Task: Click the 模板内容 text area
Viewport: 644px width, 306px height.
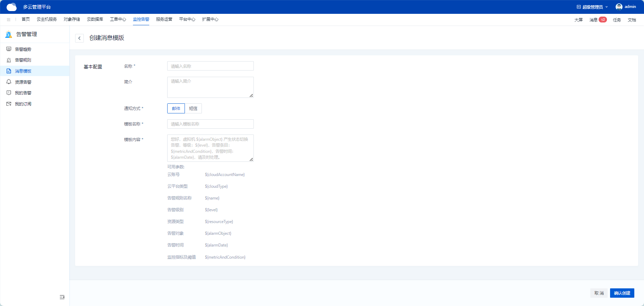Action: pos(210,148)
